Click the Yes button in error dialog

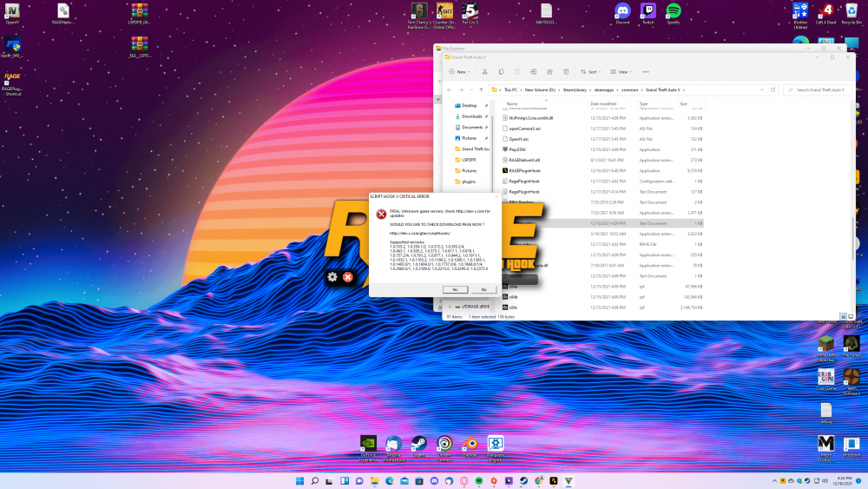(x=455, y=289)
